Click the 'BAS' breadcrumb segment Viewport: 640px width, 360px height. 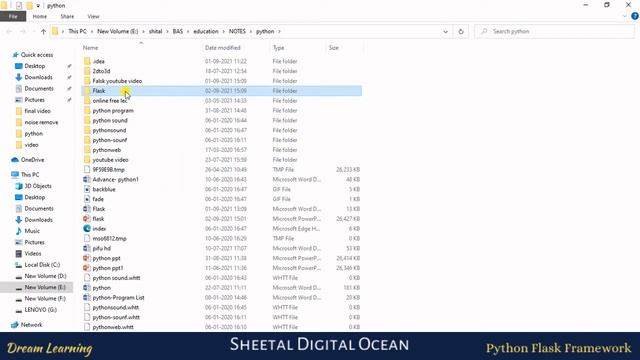178,31
